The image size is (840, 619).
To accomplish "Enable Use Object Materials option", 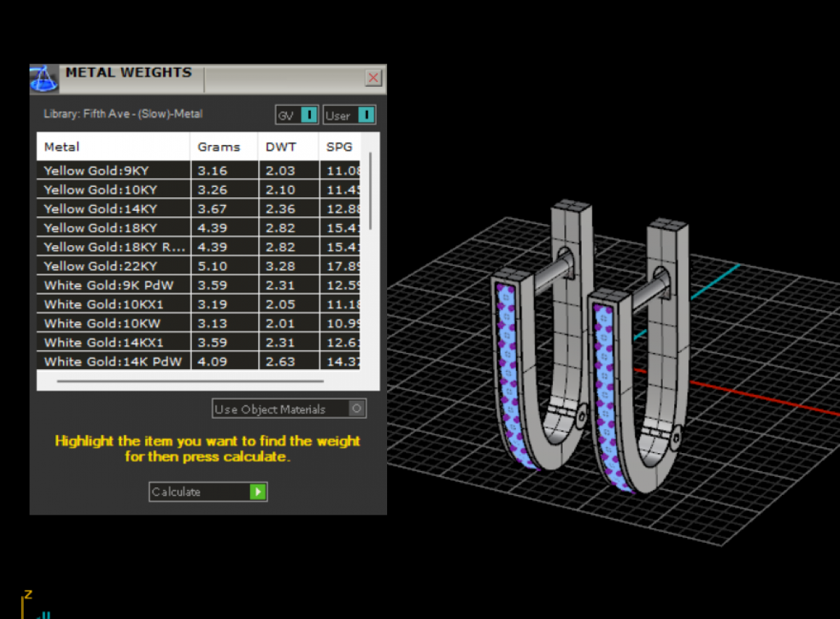I will [x=357, y=409].
